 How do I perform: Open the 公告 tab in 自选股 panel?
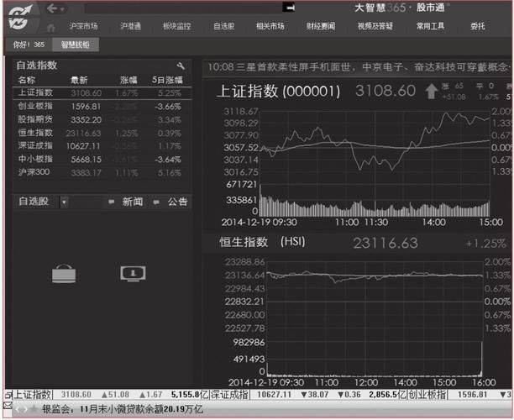[x=177, y=202]
